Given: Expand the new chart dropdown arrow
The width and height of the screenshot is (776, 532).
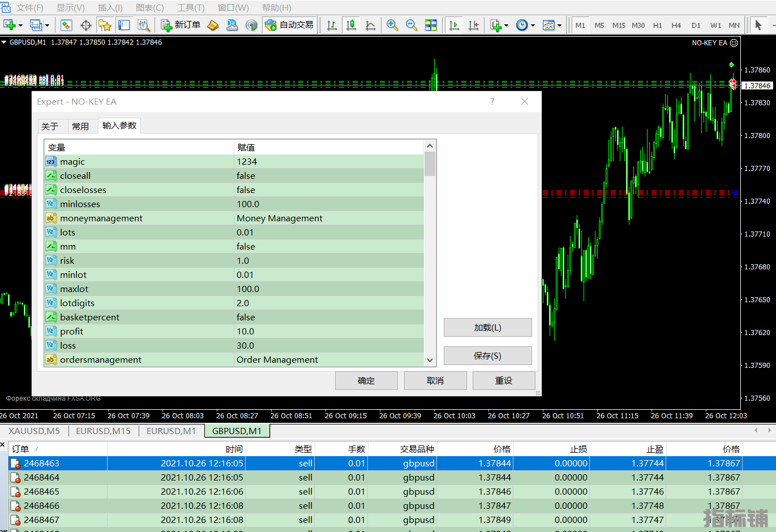Looking at the screenshot, I should click(x=20, y=25).
